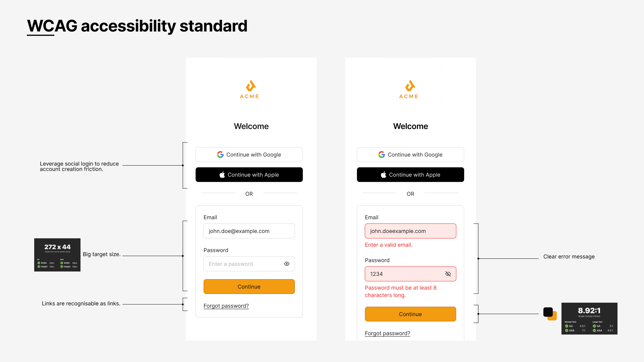This screenshot has width=644, height=362.
Task: Click the Apple icon in the right form
Action: pyautogui.click(x=383, y=175)
